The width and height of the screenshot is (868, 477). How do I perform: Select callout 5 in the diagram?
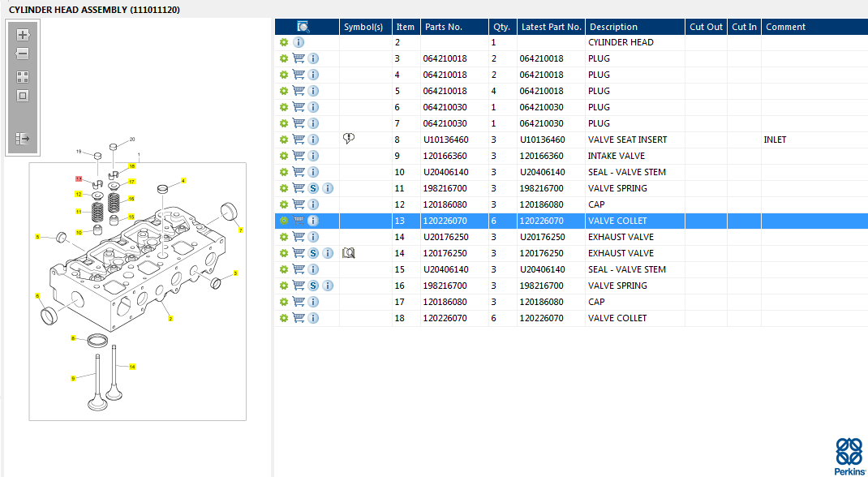pyautogui.click(x=37, y=237)
